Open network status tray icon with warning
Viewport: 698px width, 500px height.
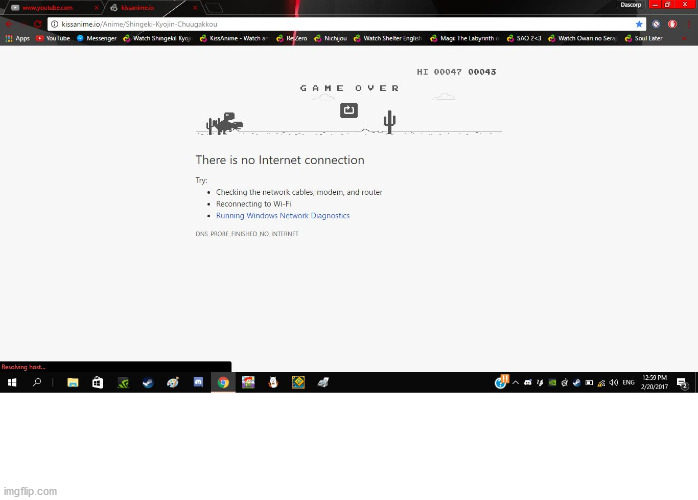point(601,382)
